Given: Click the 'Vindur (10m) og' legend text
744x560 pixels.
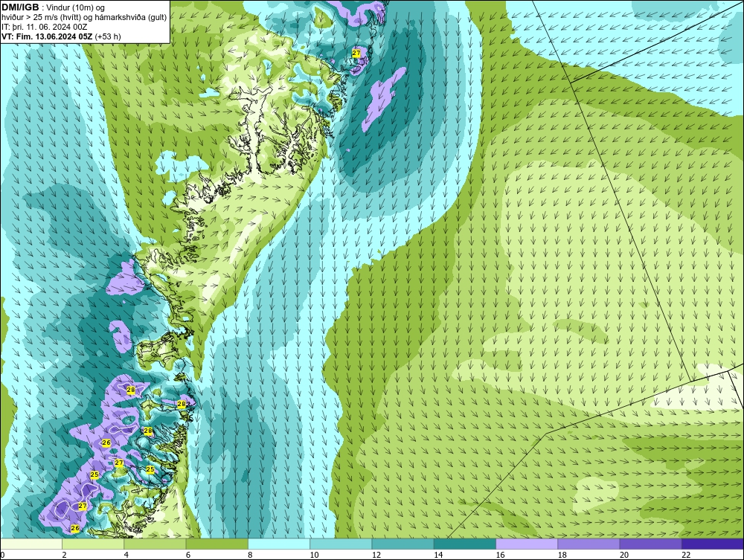Looking at the screenshot, I should pyautogui.click(x=76, y=8).
